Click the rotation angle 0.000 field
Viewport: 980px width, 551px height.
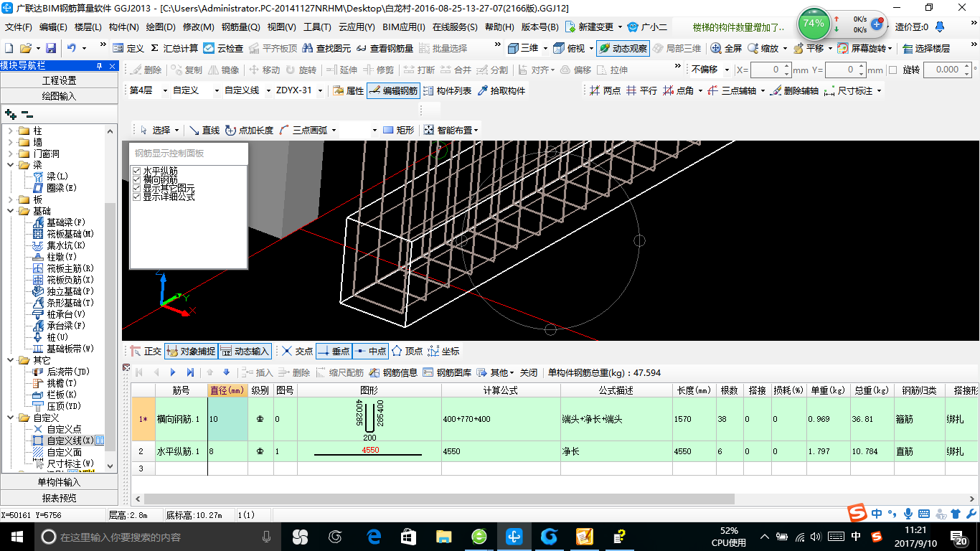[948, 70]
